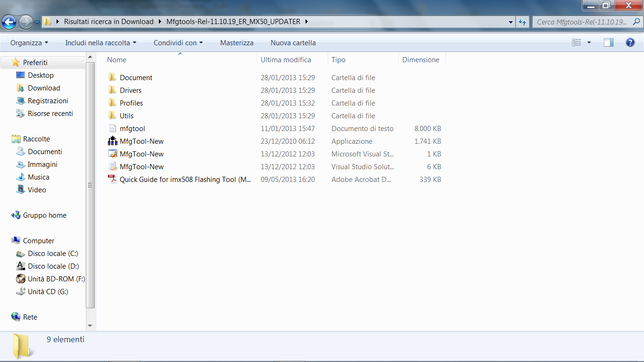Refresh the folder with the refresh button
Viewport: 644px width, 362px height.
pyautogui.click(x=522, y=22)
